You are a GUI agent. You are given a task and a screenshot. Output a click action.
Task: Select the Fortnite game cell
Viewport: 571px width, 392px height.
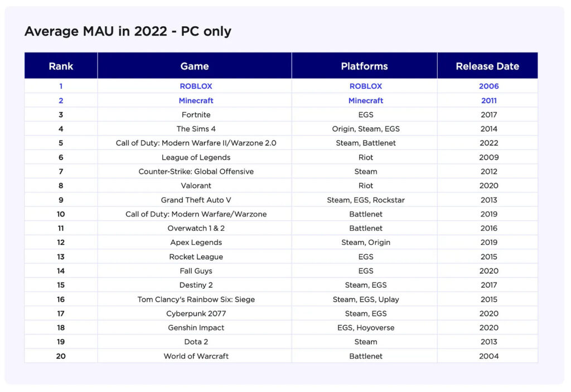[x=196, y=115]
